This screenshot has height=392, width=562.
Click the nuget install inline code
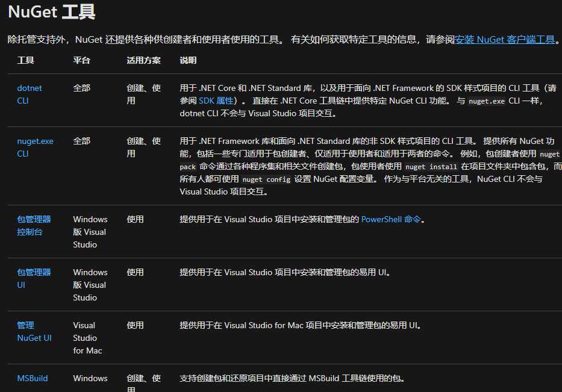tap(431, 167)
